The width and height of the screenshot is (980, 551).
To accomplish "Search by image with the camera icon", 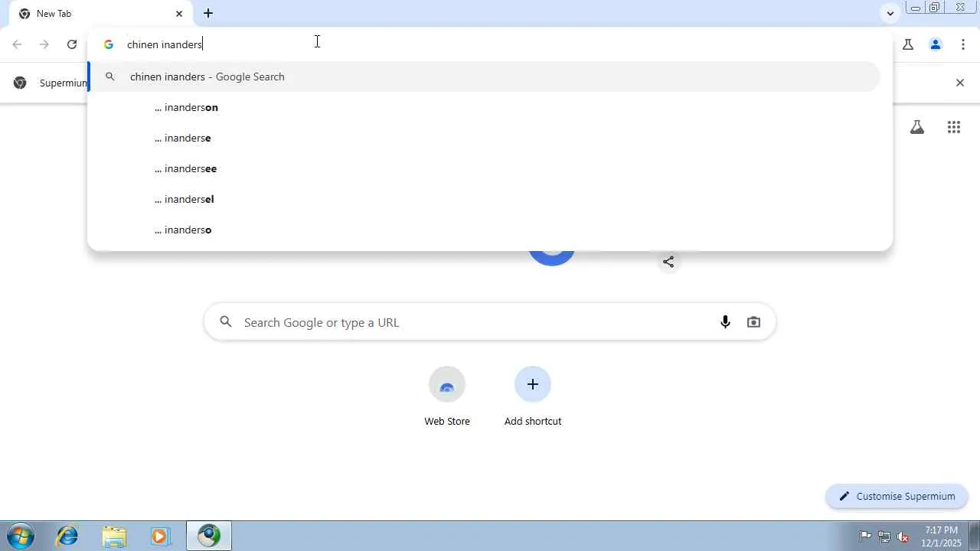I will pyautogui.click(x=754, y=322).
